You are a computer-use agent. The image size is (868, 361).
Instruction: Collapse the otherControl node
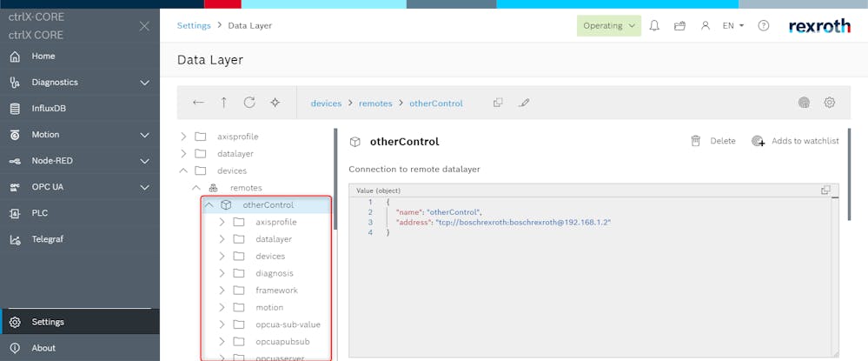tap(209, 205)
